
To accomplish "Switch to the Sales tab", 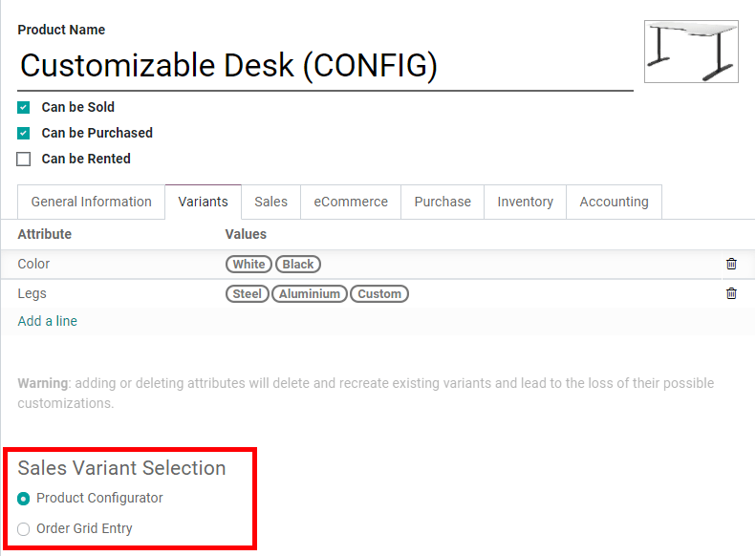I will pyautogui.click(x=270, y=202).
